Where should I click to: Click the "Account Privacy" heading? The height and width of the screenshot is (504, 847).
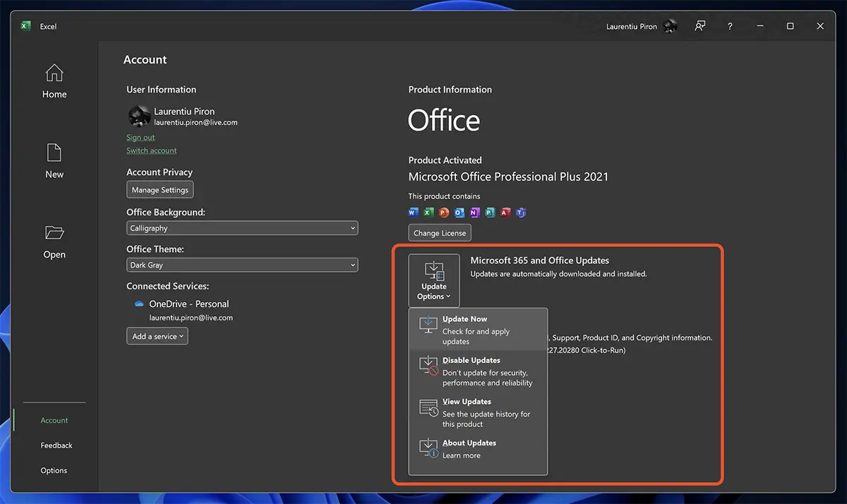coord(160,172)
